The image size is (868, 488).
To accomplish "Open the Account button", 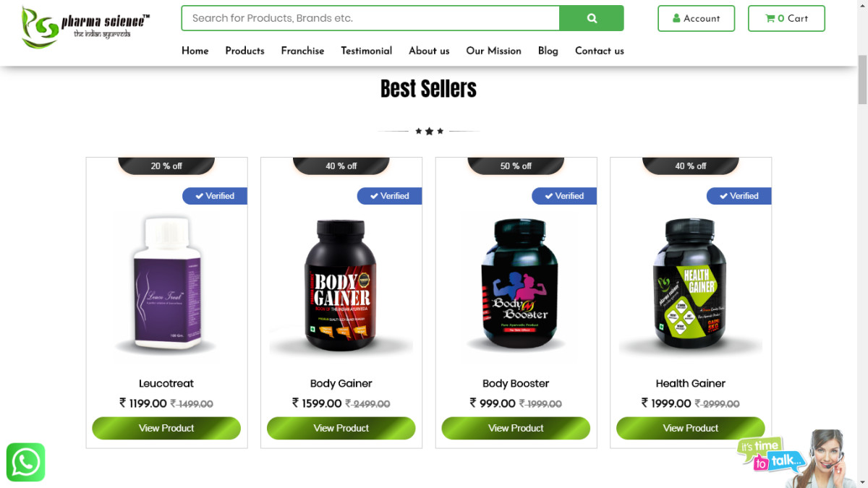I will coord(696,19).
